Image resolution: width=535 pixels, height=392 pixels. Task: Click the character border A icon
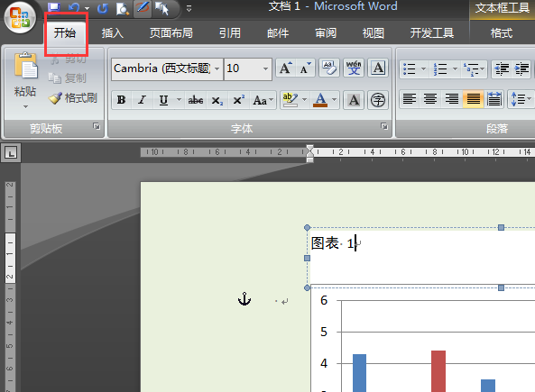tap(378, 68)
